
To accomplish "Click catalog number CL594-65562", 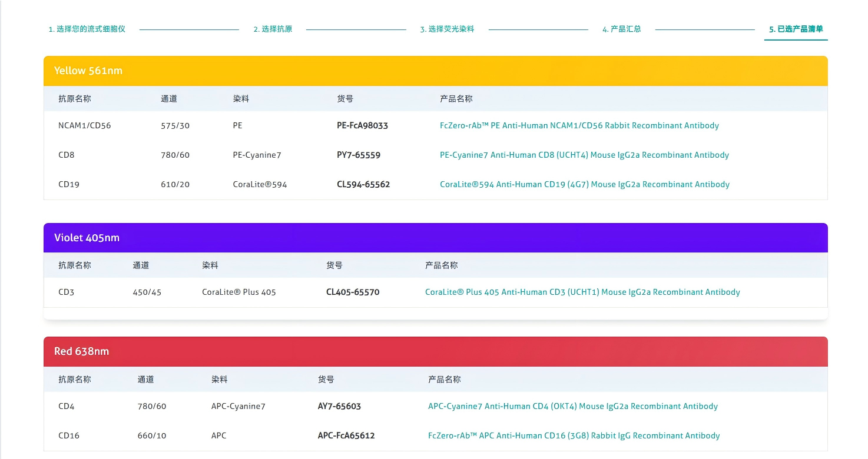I will (363, 184).
